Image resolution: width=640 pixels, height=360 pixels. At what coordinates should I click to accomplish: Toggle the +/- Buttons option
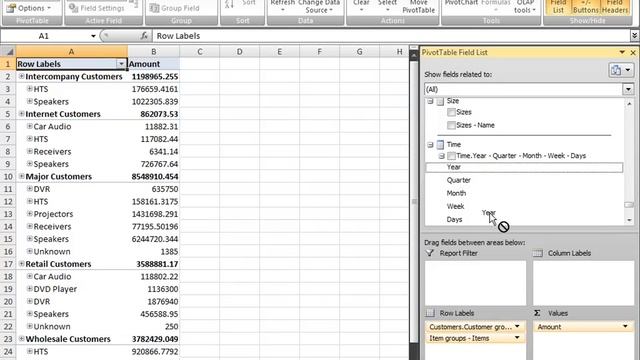coord(585,7)
